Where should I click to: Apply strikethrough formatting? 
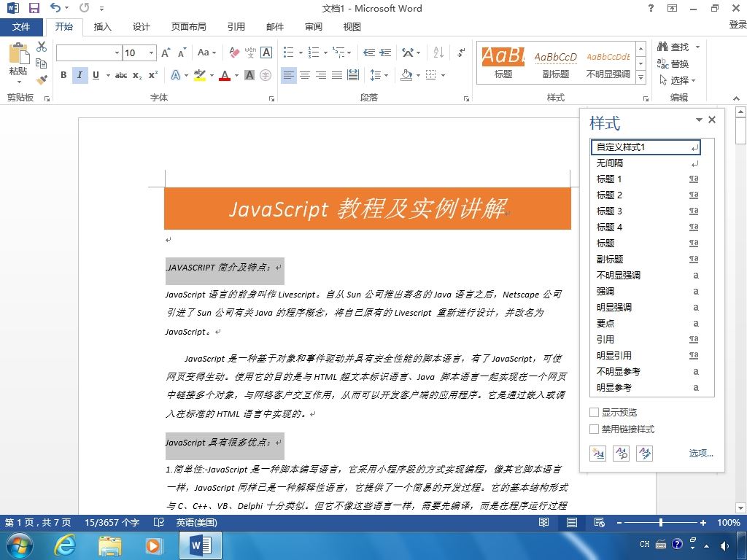(x=121, y=75)
